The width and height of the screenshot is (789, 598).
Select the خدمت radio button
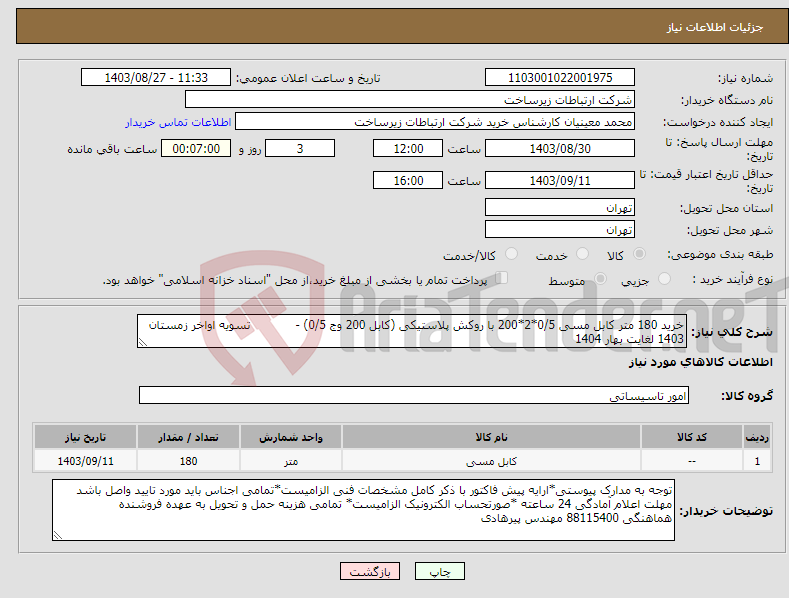pyautogui.click(x=582, y=254)
